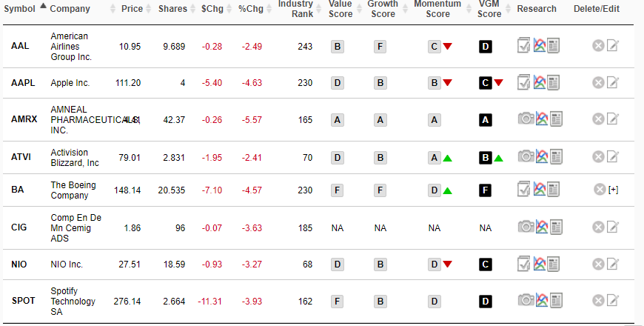Viewport: 644px width, 326px height.
Task: Sort table by Price column arrows
Action: 149,9
